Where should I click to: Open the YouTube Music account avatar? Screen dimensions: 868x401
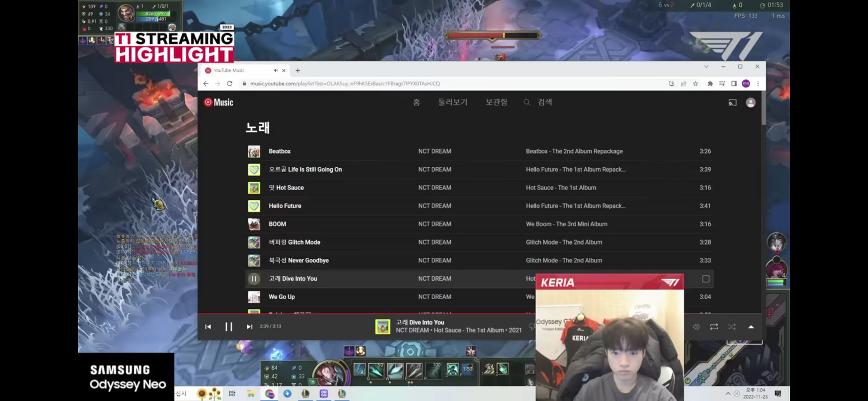tap(750, 103)
